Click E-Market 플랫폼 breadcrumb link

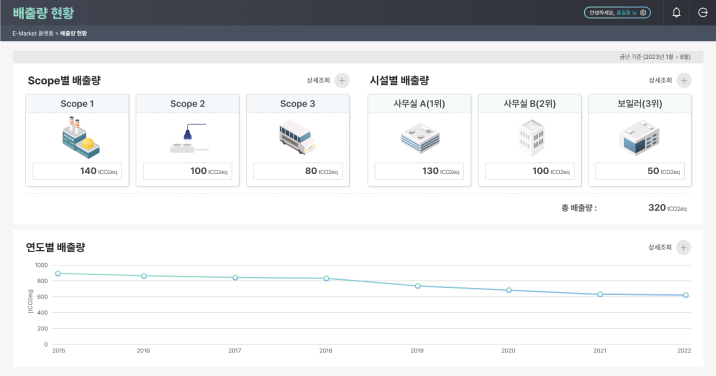(x=32, y=33)
